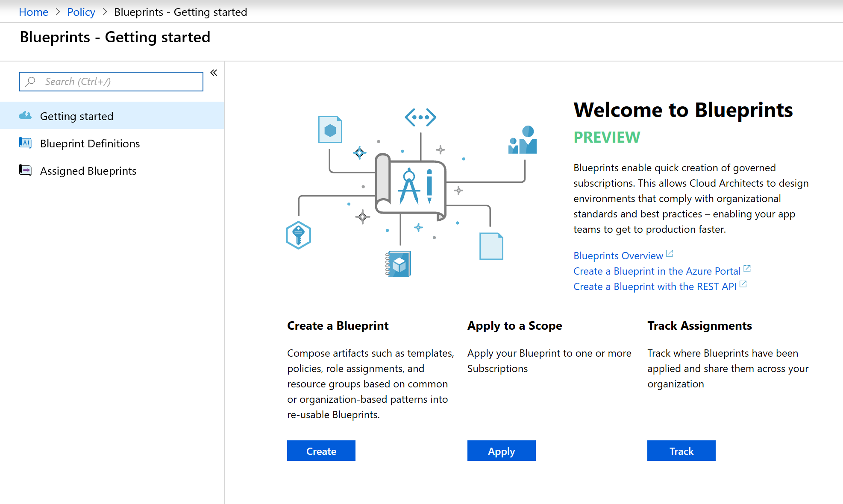This screenshot has width=843, height=504.
Task: Click the notebook cube icon in illustration
Action: pyautogui.click(x=398, y=264)
